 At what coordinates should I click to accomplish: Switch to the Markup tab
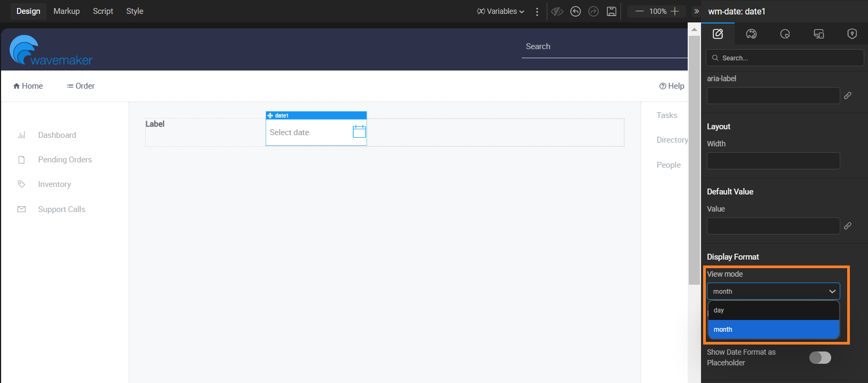point(67,11)
